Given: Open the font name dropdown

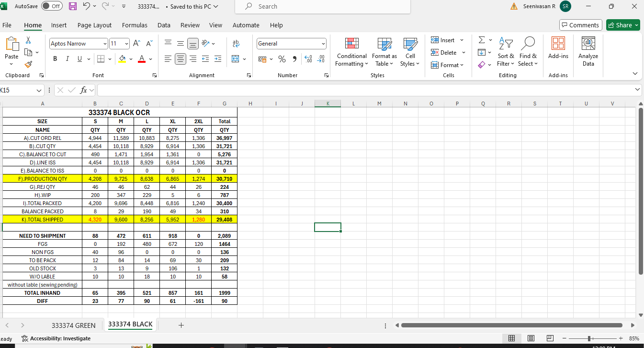Looking at the screenshot, I should tap(105, 44).
